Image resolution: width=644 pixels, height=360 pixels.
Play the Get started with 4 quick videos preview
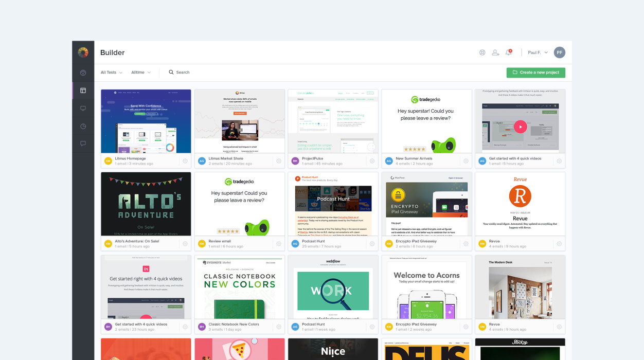[520, 127]
